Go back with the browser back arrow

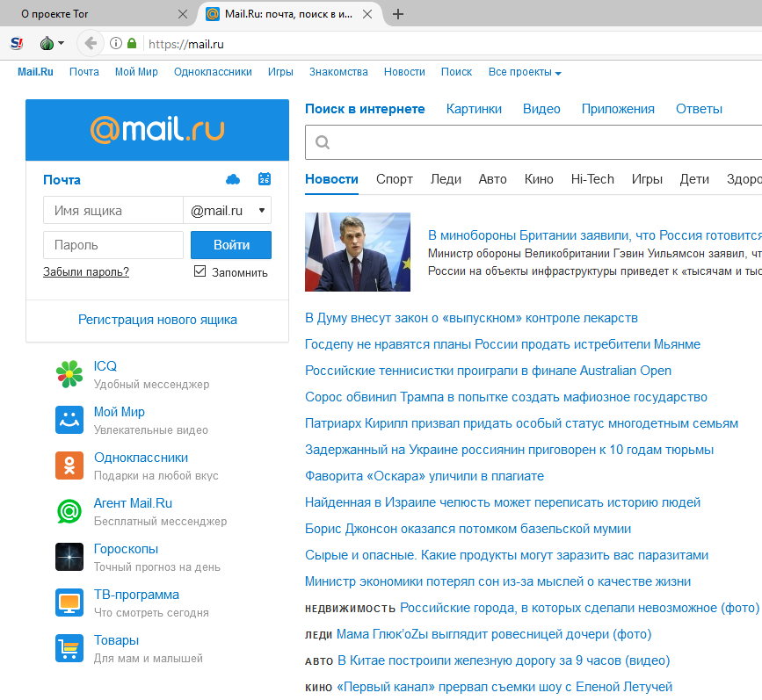click(x=91, y=44)
